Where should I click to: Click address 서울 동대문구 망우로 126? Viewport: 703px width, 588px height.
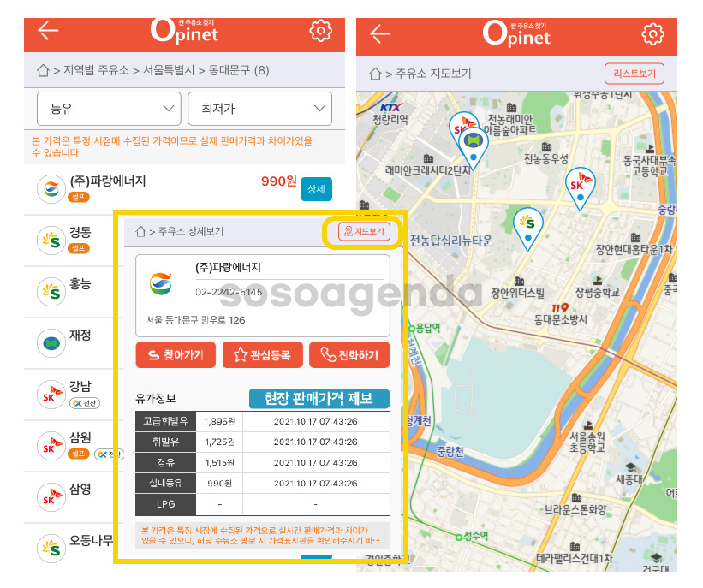coord(196,320)
